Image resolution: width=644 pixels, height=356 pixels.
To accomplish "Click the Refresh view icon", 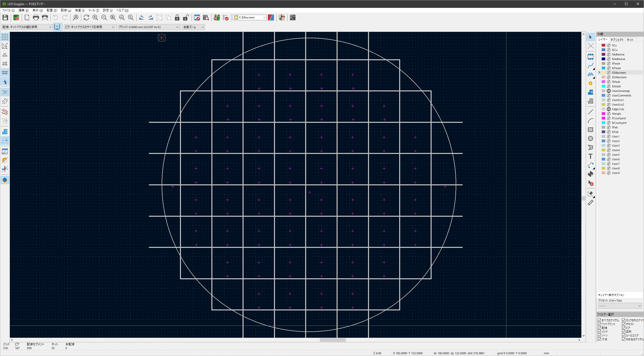I will [86, 17].
